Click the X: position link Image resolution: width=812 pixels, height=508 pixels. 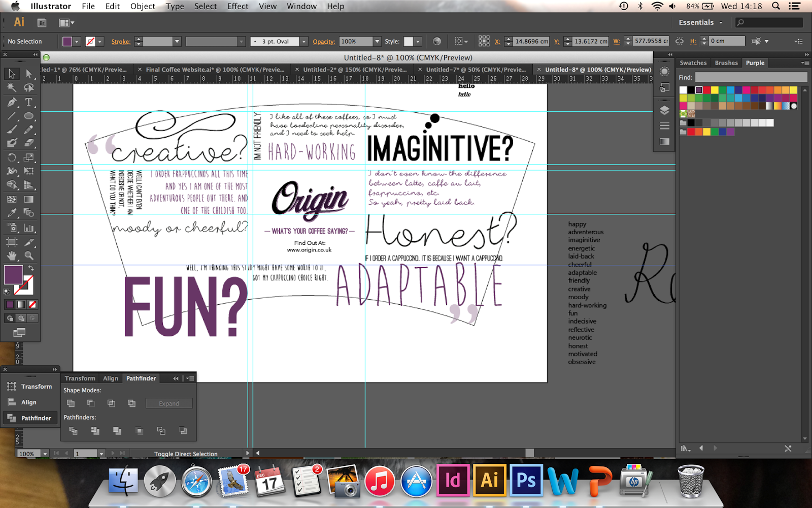coord(498,42)
